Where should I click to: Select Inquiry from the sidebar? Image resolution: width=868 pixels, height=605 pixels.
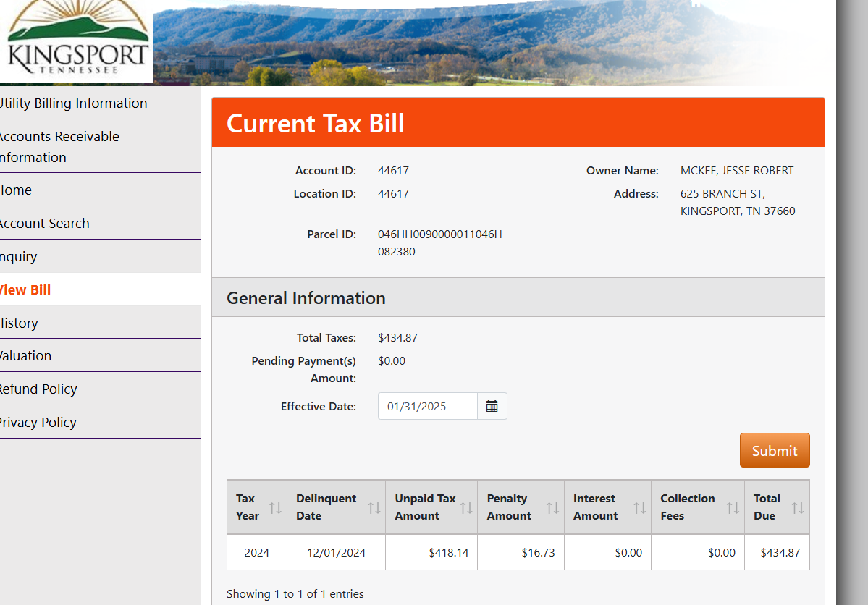click(x=19, y=257)
